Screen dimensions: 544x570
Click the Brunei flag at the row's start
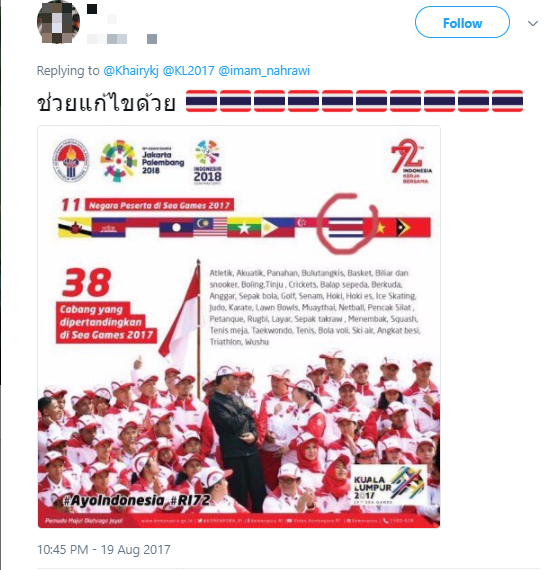click(75, 227)
